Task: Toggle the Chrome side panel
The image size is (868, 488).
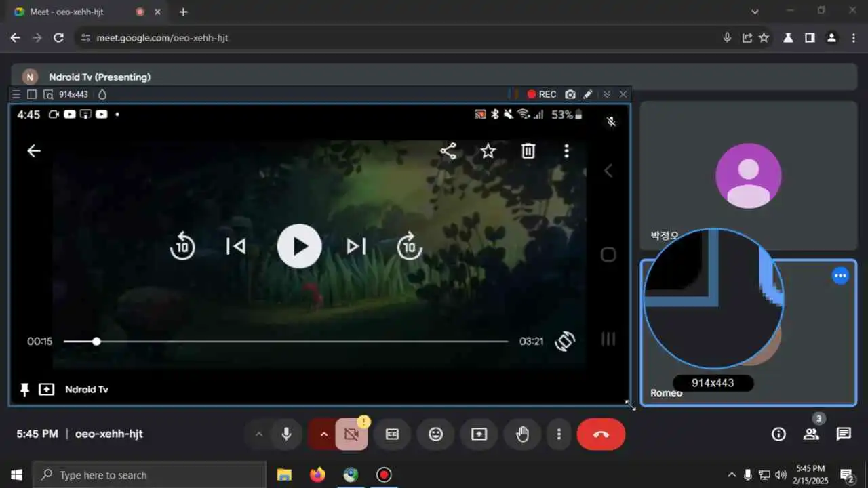Action: (x=810, y=38)
